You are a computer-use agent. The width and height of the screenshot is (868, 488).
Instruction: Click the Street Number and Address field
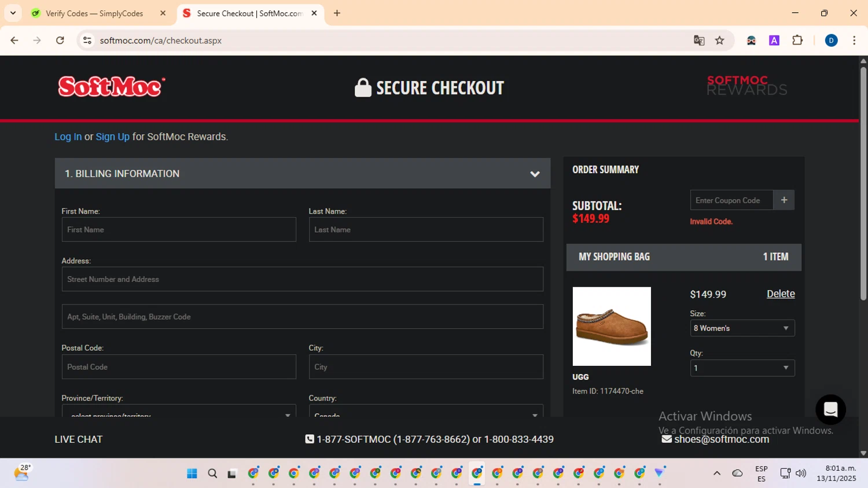click(x=303, y=279)
